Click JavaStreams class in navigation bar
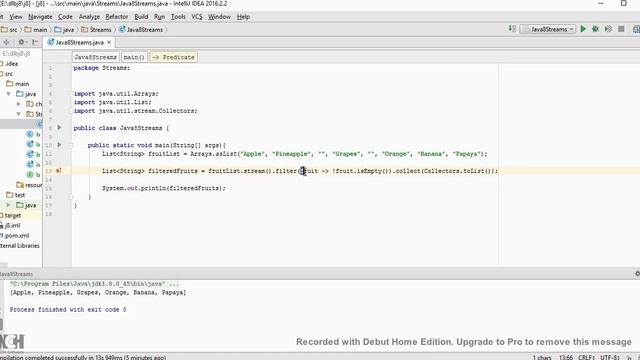 pyautogui.click(x=141, y=30)
